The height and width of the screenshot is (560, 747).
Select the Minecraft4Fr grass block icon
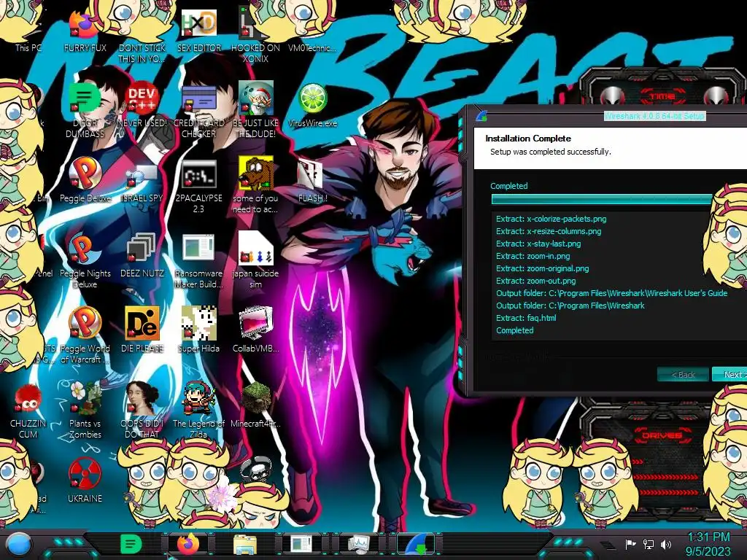coord(255,405)
